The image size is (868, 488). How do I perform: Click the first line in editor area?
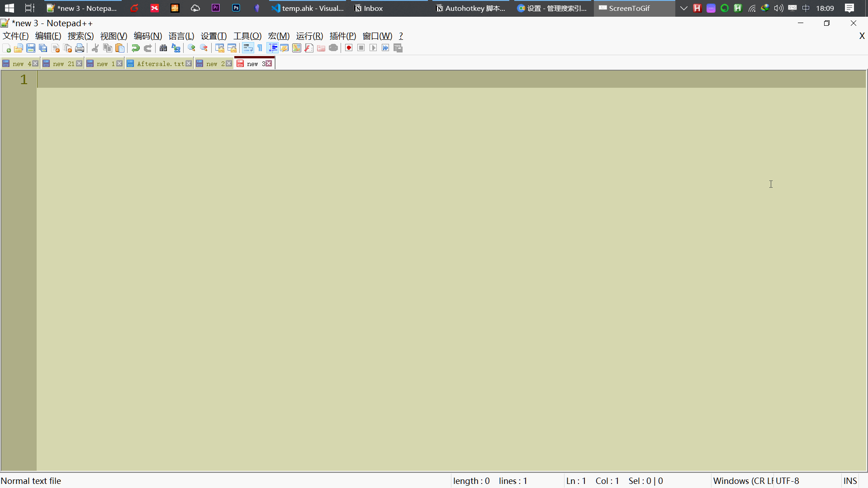coord(451,79)
